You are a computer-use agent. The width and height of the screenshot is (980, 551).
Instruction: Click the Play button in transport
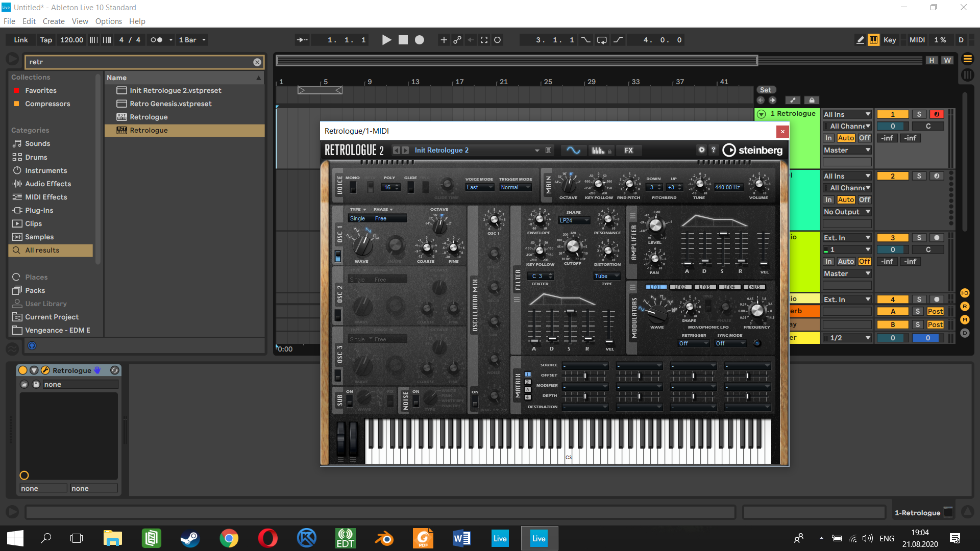tap(386, 40)
